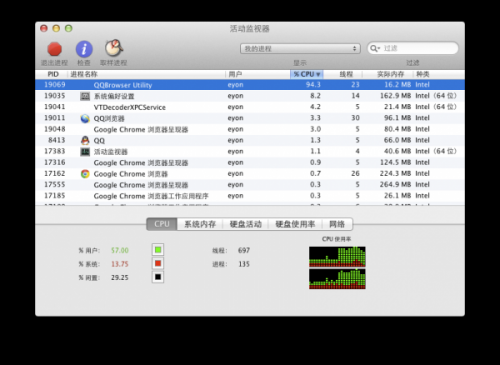This screenshot has height=365, width=500.
Task: Click the red Quit Process stop icon
Action: (54, 49)
